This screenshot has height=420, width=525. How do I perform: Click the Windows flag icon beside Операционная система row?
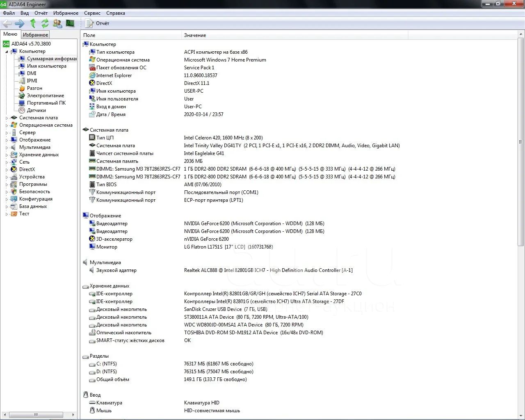(x=92, y=60)
